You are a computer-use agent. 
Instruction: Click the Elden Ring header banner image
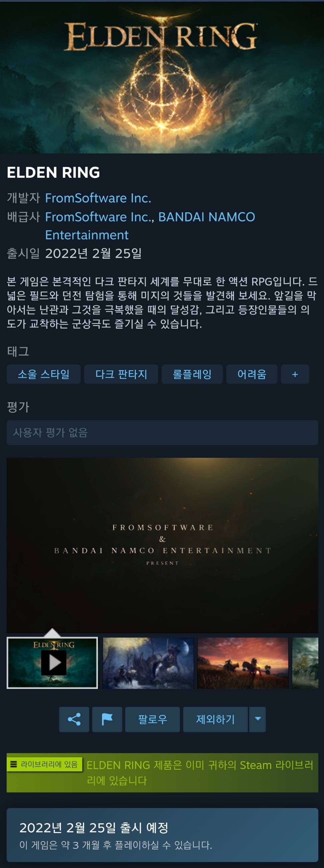(162, 77)
